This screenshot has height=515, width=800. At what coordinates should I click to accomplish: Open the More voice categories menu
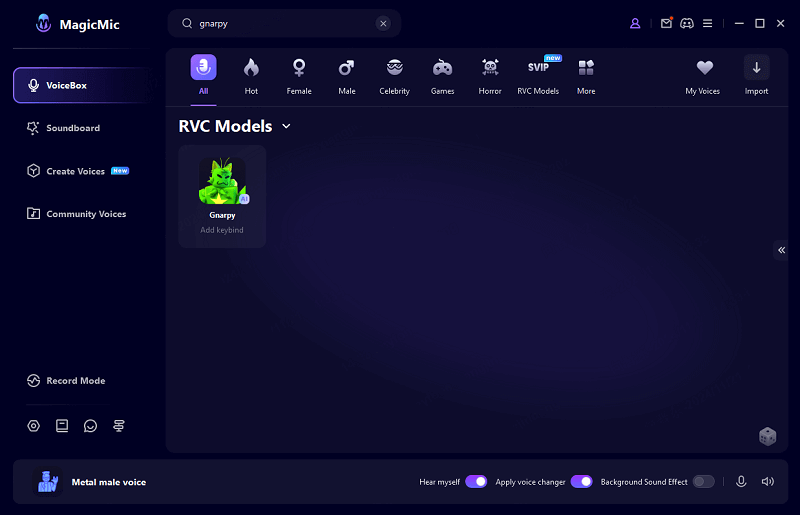[586, 76]
